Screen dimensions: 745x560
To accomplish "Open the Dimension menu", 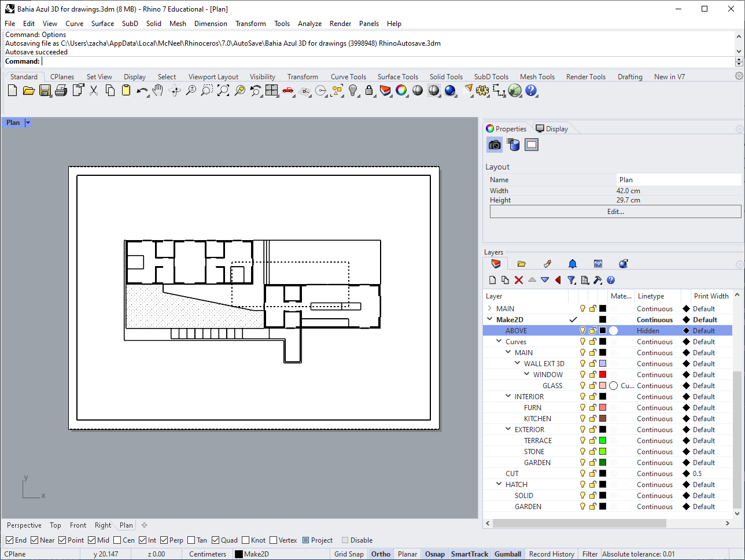I will coord(211,24).
